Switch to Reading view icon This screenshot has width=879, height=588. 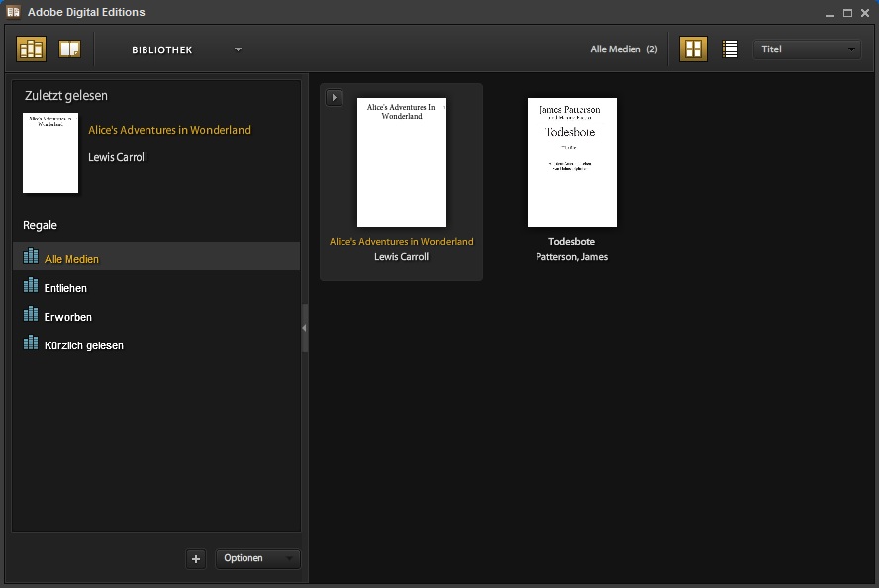tap(69, 49)
